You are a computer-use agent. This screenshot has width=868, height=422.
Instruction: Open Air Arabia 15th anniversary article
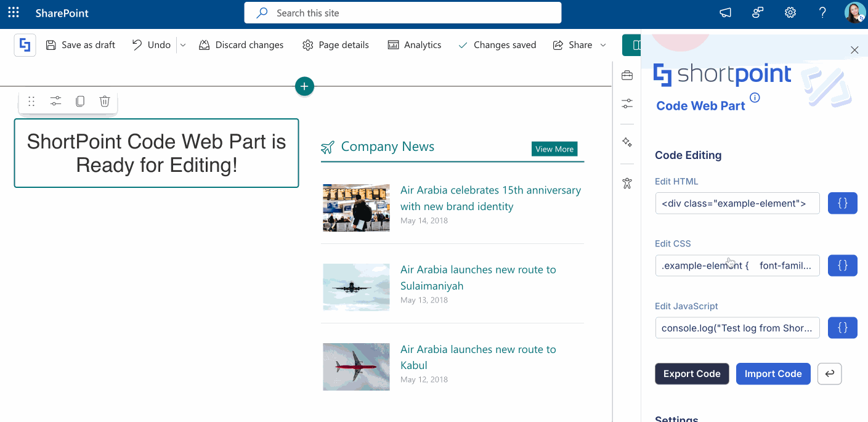coord(490,198)
